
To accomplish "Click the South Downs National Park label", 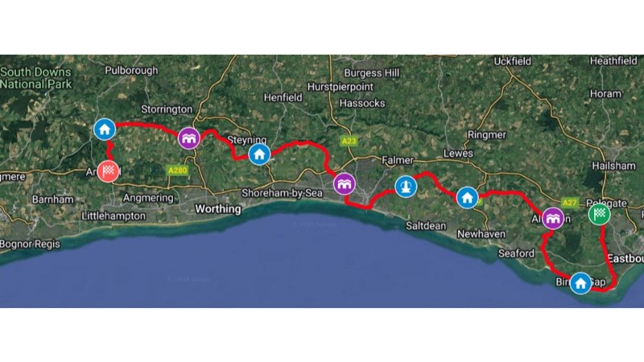I will click(35, 78).
